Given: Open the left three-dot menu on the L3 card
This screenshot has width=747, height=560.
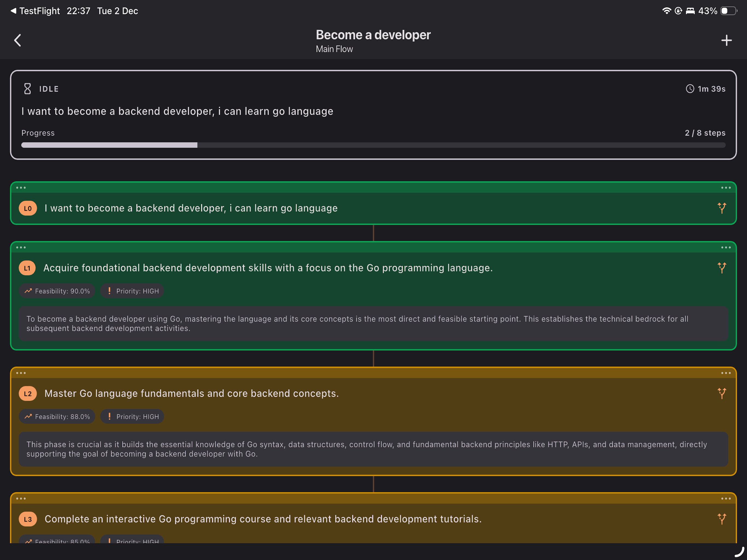Looking at the screenshot, I should point(21,499).
